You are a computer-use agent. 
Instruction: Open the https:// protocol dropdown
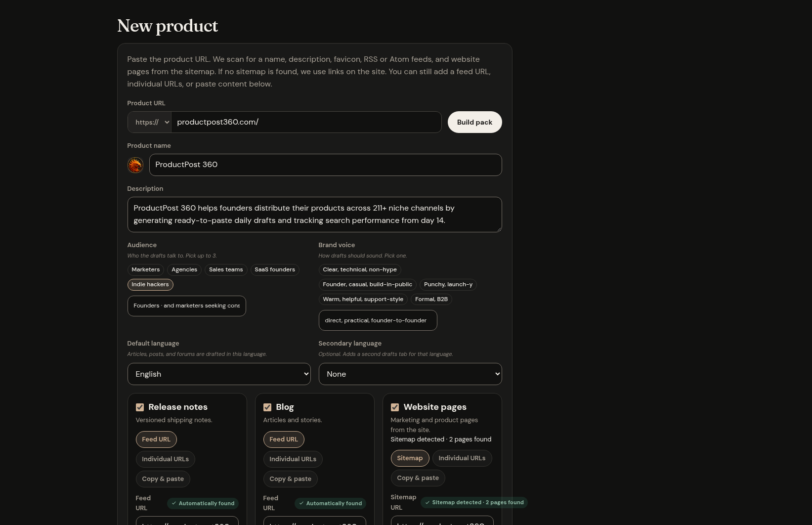pos(149,122)
